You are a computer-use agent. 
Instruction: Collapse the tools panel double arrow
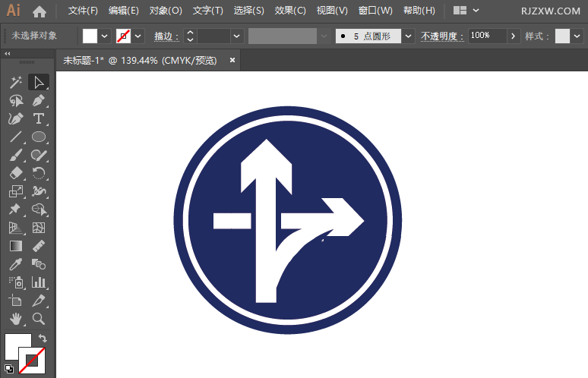click(7, 54)
